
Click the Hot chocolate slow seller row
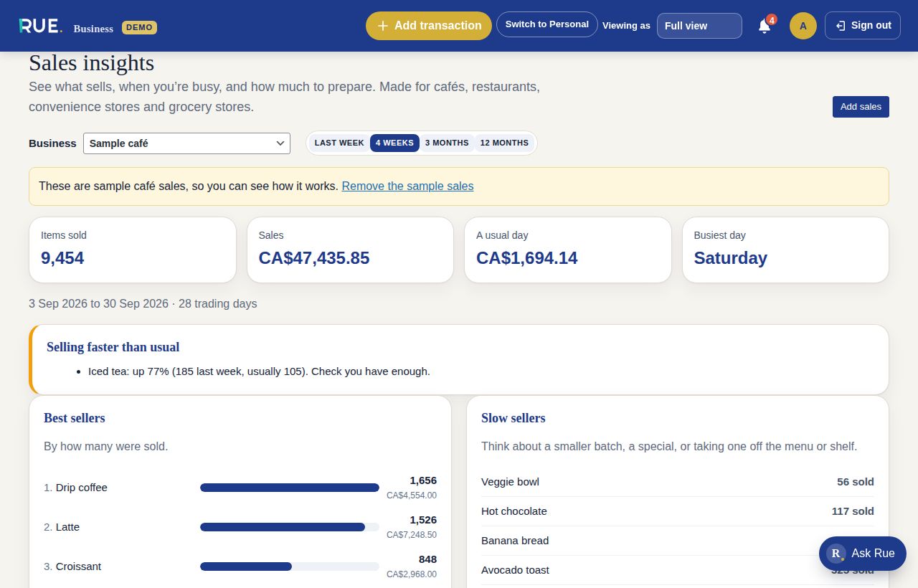point(678,511)
